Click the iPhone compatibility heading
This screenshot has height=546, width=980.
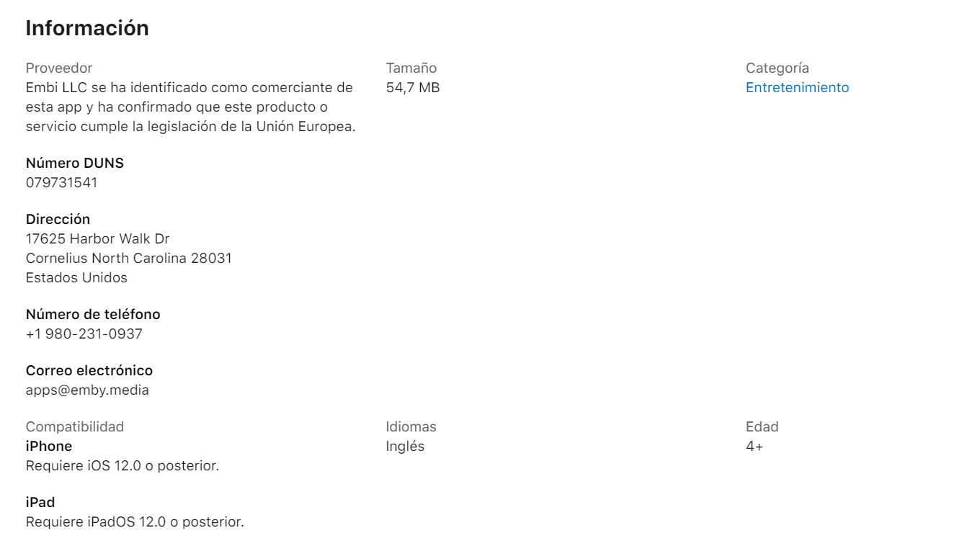pos(49,446)
